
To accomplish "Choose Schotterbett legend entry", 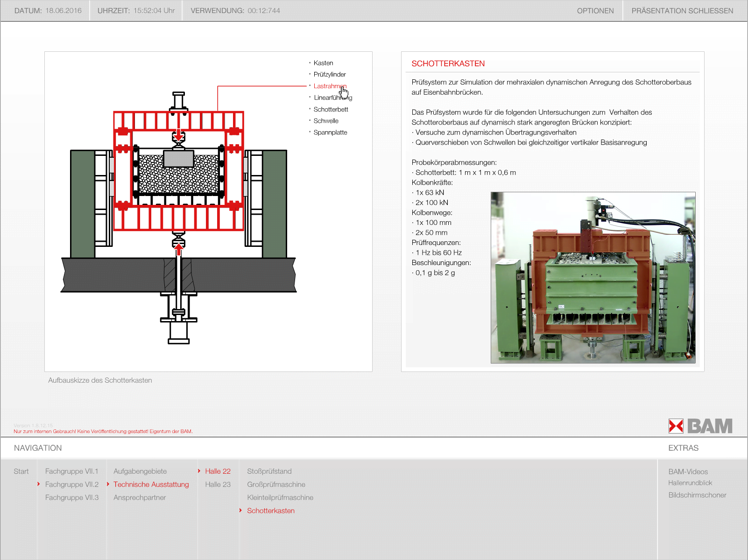I will pos(331,109).
